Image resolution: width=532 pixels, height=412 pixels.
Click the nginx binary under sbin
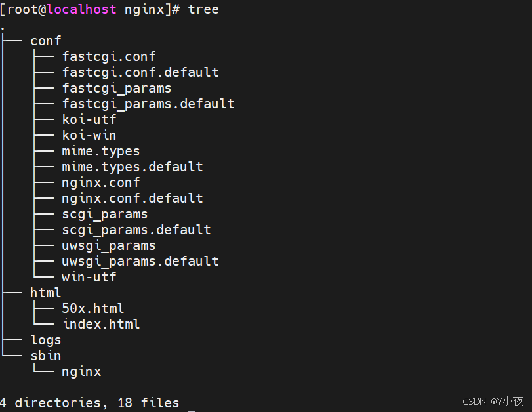click(81, 372)
